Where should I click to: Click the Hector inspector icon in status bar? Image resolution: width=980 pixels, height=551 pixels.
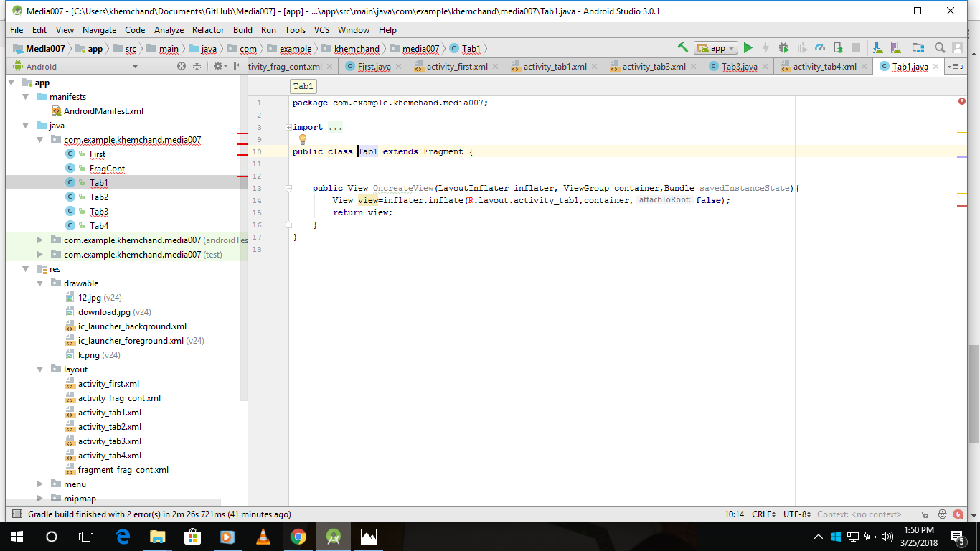(942, 514)
